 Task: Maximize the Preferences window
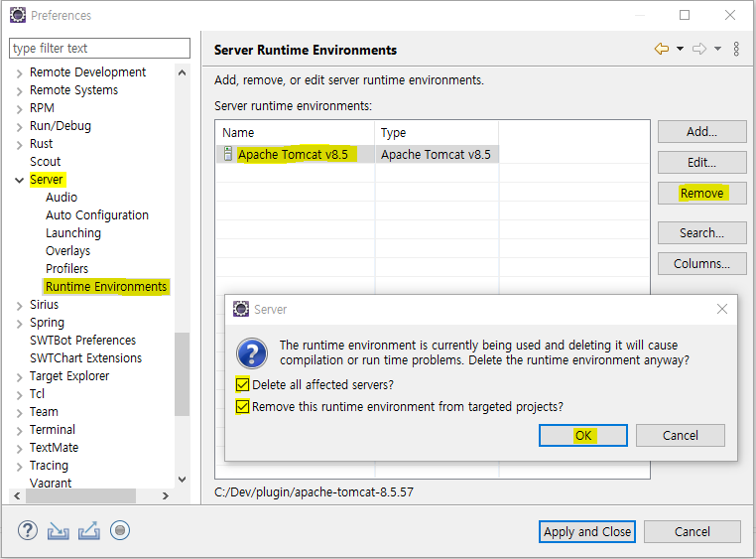[x=685, y=15]
